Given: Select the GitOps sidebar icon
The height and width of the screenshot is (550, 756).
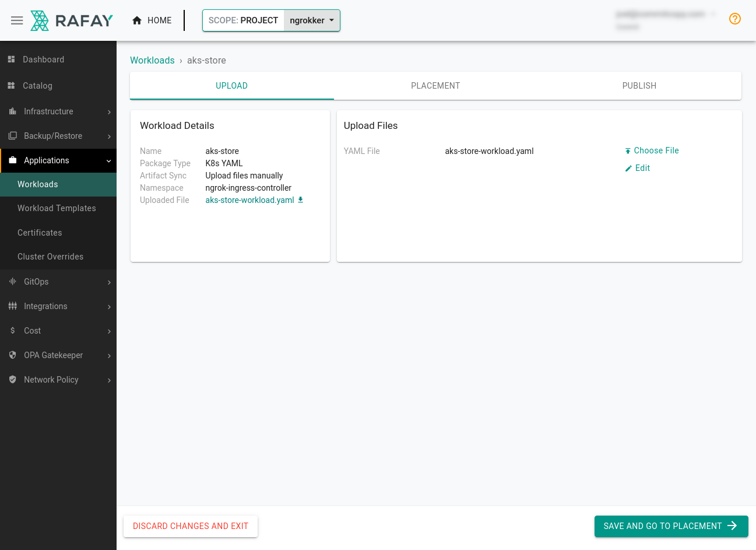Looking at the screenshot, I should pyautogui.click(x=12, y=282).
